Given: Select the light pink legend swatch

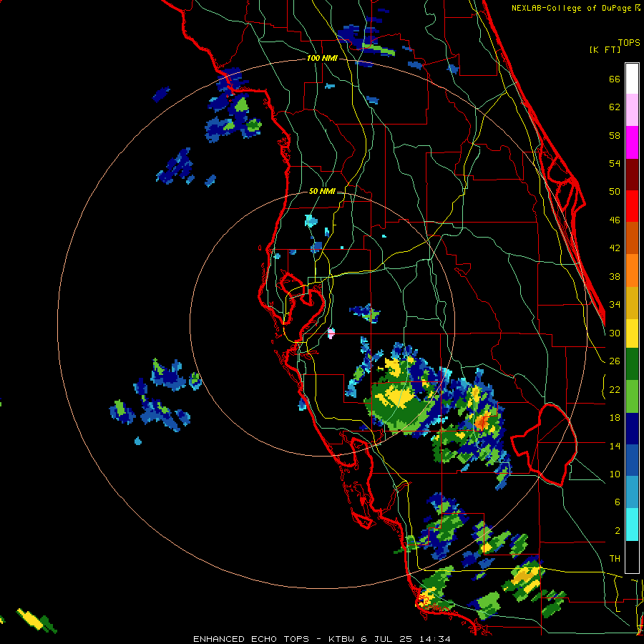Looking at the screenshot, I should click(632, 110).
